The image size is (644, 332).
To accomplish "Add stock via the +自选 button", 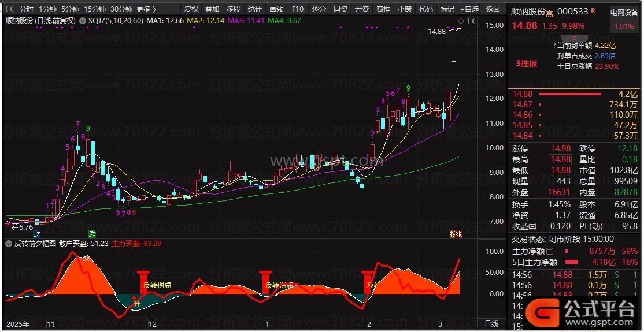I will (469, 9).
